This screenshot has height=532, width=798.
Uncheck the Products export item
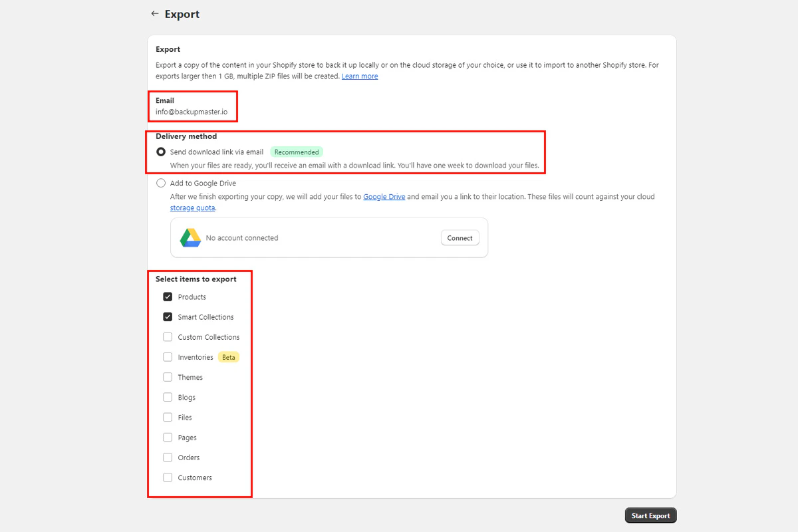(168, 297)
